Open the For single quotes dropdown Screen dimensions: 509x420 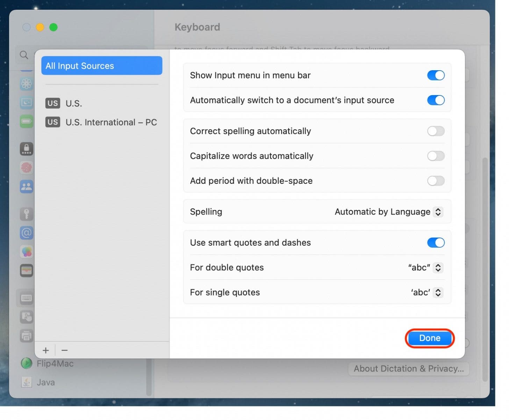(x=427, y=292)
